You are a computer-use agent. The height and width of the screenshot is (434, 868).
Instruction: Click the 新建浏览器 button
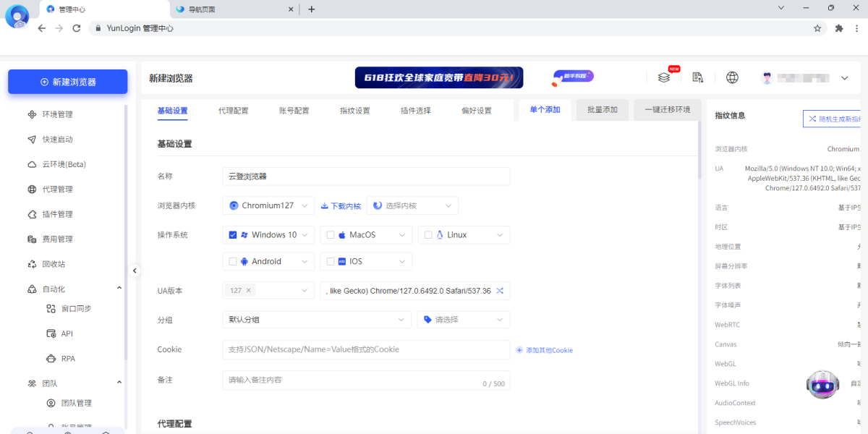tap(67, 82)
